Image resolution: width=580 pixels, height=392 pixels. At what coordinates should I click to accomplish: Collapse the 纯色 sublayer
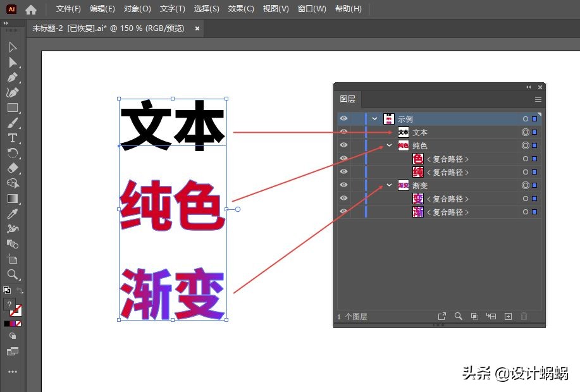(x=390, y=145)
